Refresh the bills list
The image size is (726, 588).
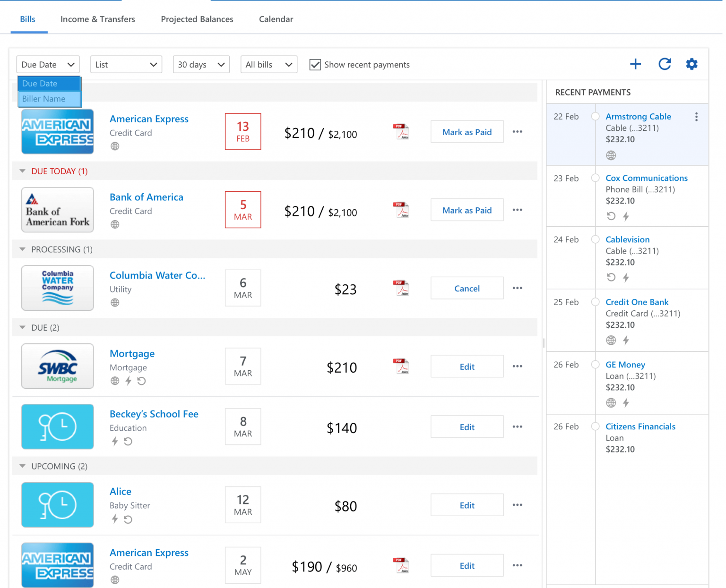(665, 64)
